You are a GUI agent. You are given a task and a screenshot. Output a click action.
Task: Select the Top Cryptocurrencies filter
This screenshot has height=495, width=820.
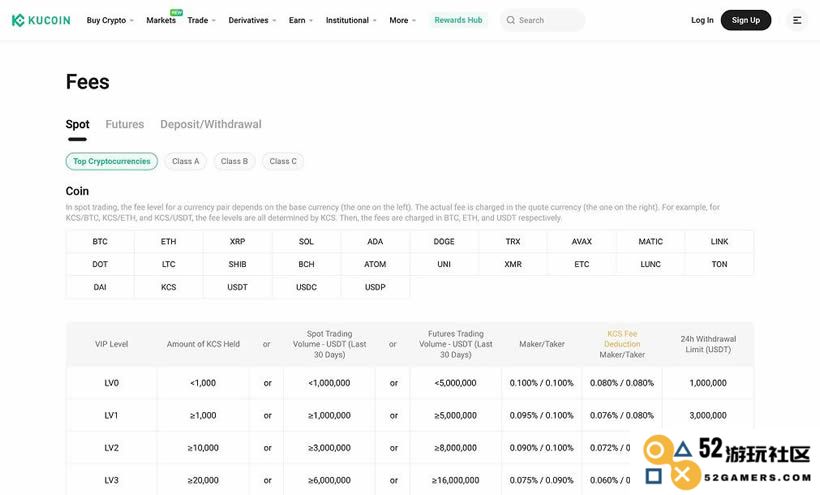click(111, 162)
